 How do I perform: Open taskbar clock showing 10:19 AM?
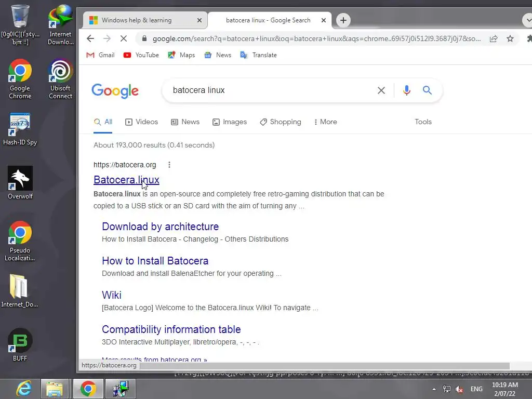505,389
